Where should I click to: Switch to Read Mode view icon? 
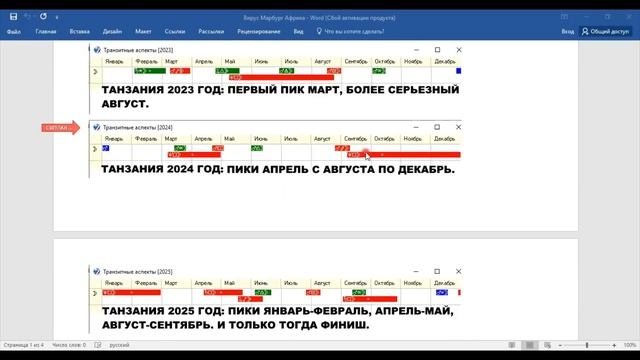(511, 345)
